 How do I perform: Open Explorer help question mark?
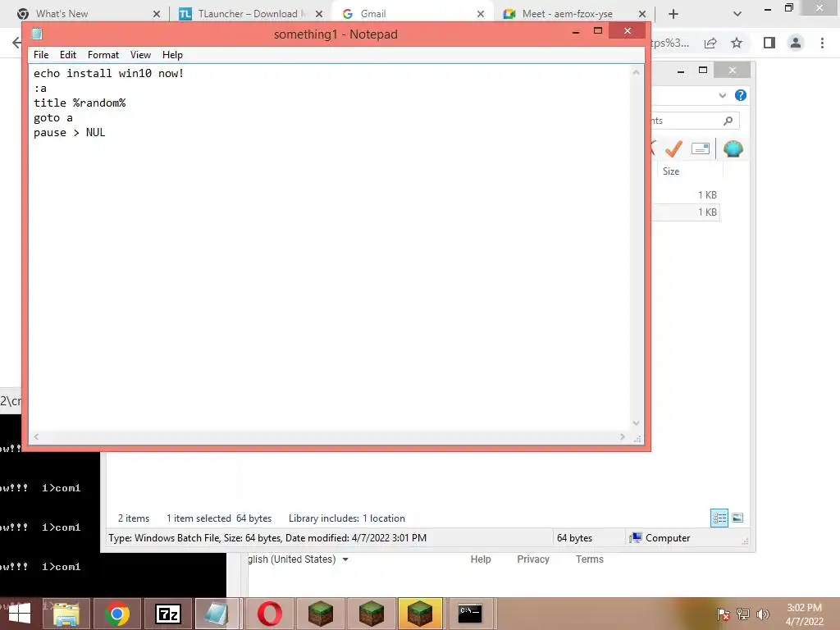[741, 95]
